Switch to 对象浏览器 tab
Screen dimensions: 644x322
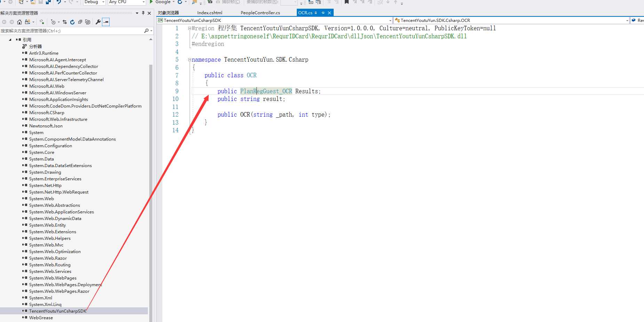click(x=168, y=13)
